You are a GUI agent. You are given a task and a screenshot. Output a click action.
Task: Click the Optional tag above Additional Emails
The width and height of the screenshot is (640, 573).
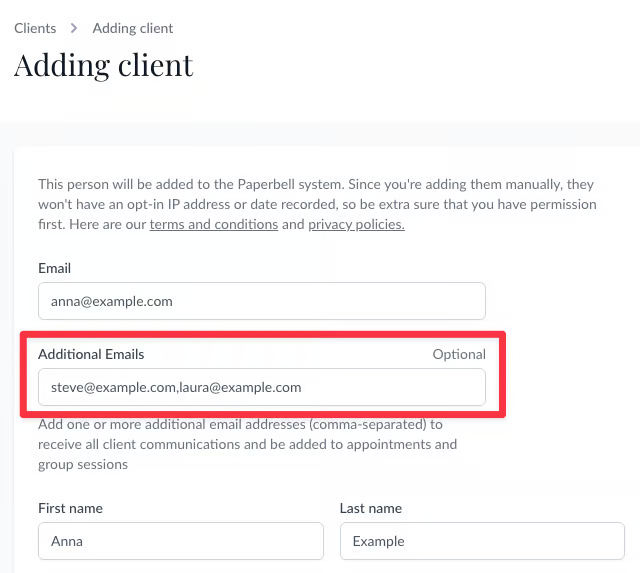coord(459,354)
